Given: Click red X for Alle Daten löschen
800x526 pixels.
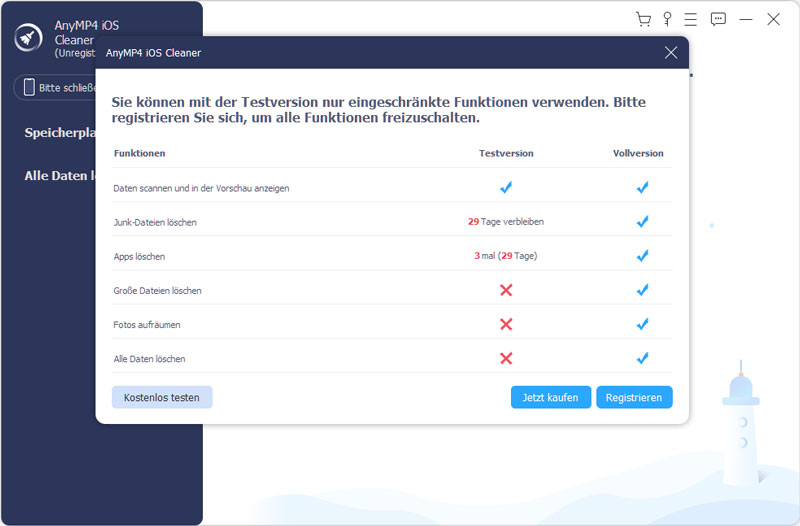Looking at the screenshot, I should pyautogui.click(x=506, y=358).
